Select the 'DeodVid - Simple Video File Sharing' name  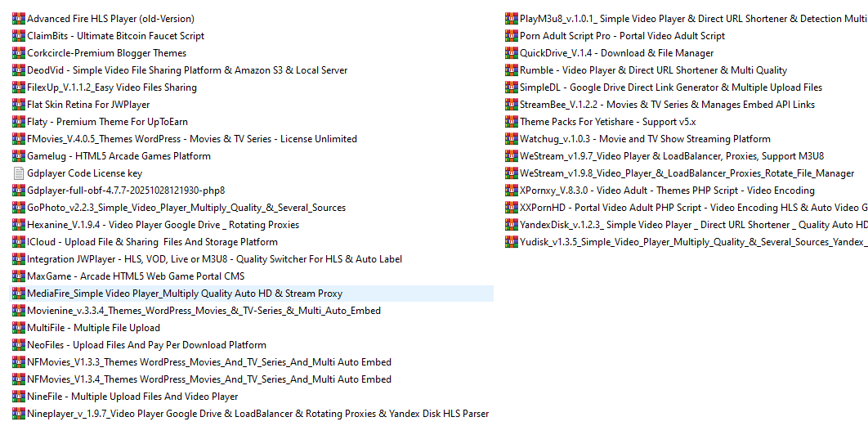point(187,70)
